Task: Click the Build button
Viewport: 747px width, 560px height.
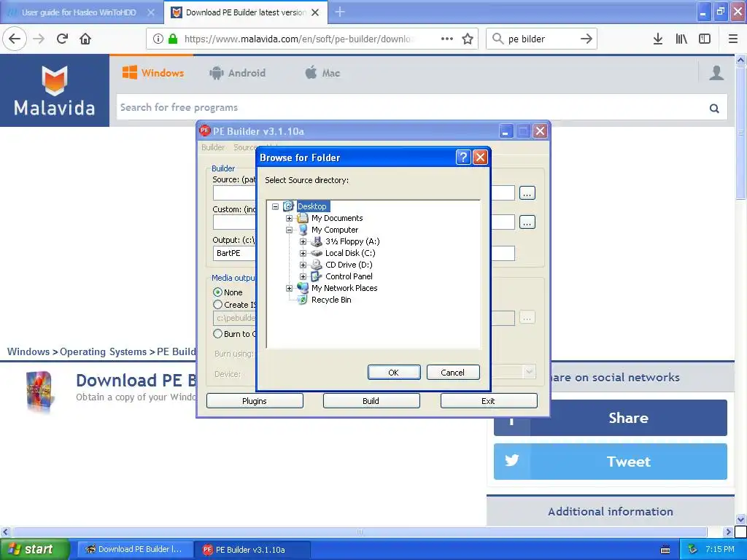Action: pos(371,401)
